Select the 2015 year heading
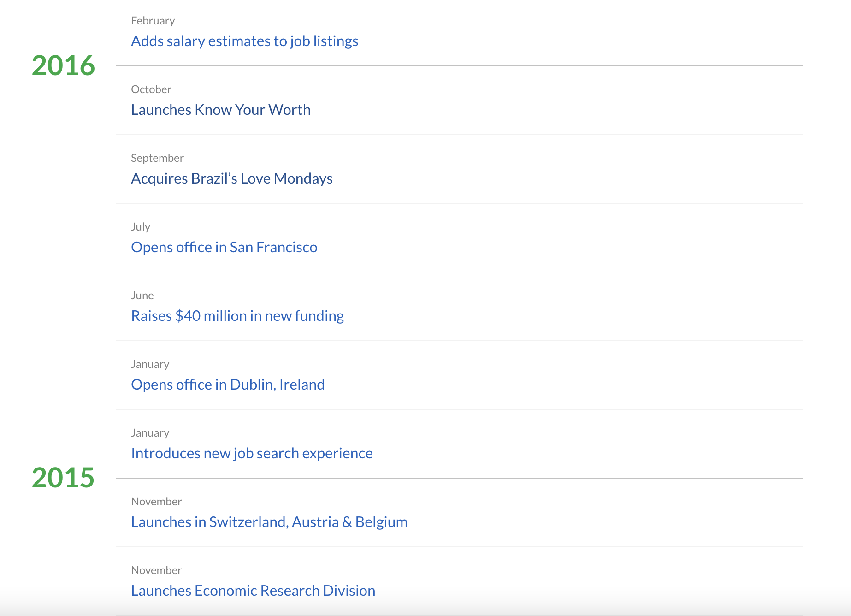The width and height of the screenshot is (851, 616). coord(63,477)
